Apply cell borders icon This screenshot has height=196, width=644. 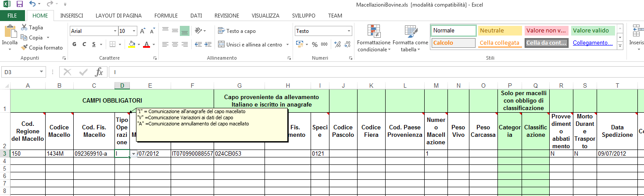point(112,44)
